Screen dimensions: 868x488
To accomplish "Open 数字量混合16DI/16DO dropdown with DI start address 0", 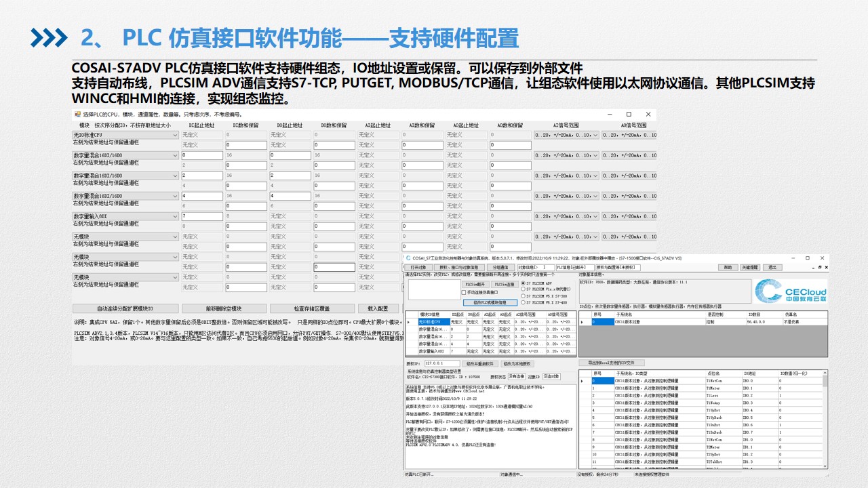I will pyautogui.click(x=125, y=155).
